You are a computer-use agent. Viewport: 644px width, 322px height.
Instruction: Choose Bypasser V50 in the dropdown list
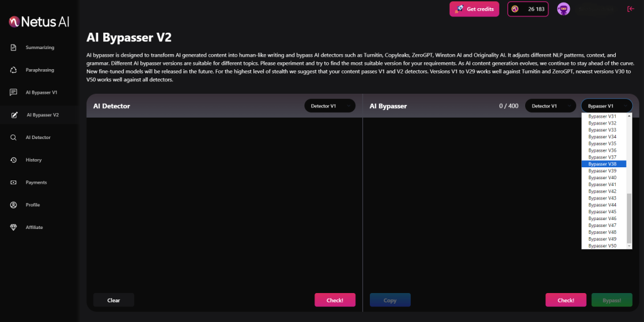[x=602, y=246]
